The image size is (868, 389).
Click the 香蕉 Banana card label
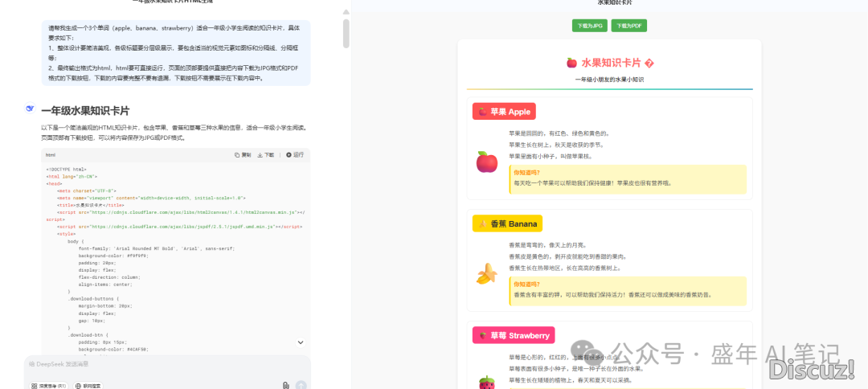pos(508,223)
